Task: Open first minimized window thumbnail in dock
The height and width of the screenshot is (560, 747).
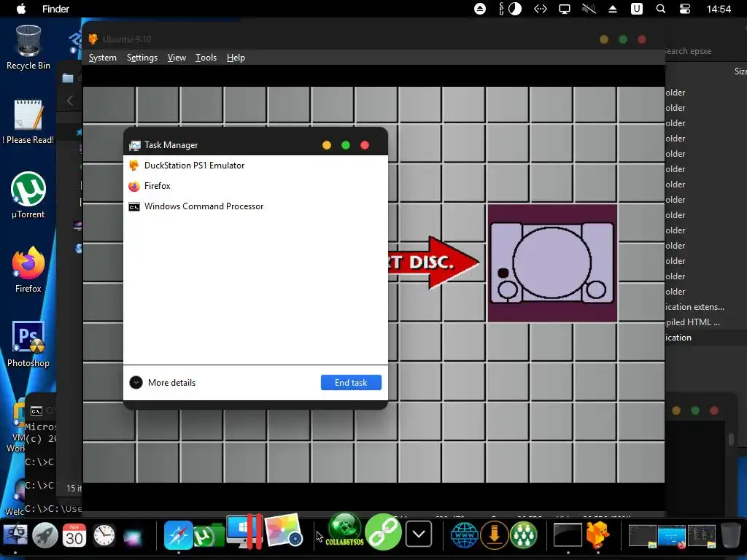Action: tap(642, 536)
